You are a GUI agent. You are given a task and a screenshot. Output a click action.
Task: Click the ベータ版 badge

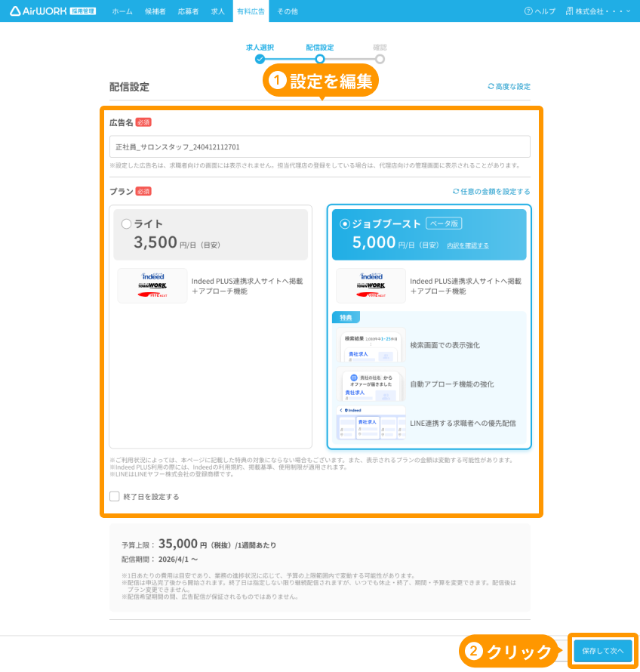(x=444, y=223)
